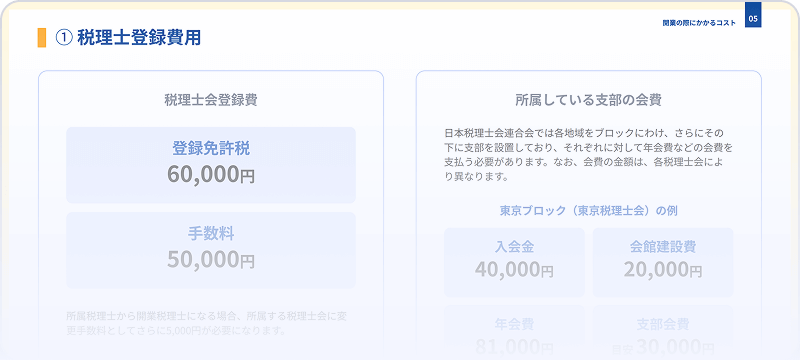Click the circled number 1 in the title
Screen dimensions: 800x360
coord(63,38)
